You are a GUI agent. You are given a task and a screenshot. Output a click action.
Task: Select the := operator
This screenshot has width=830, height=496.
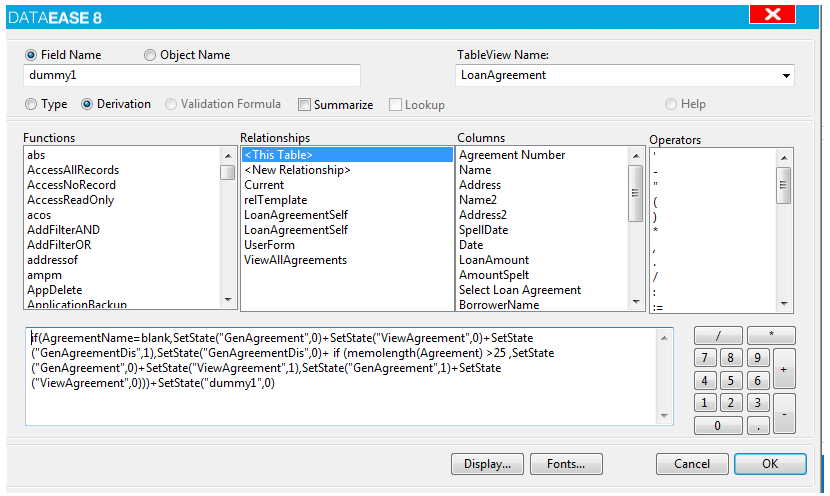pyautogui.click(x=657, y=307)
